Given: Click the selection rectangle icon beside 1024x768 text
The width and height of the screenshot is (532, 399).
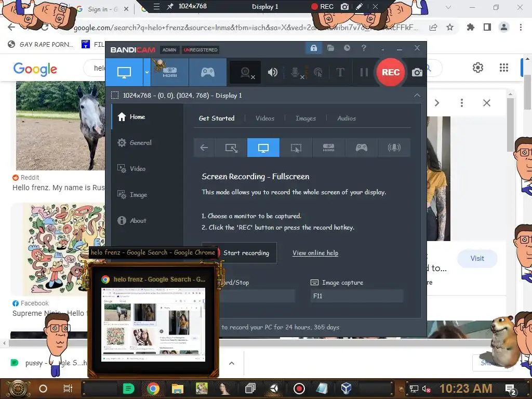Looking at the screenshot, I should coord(115,96).
